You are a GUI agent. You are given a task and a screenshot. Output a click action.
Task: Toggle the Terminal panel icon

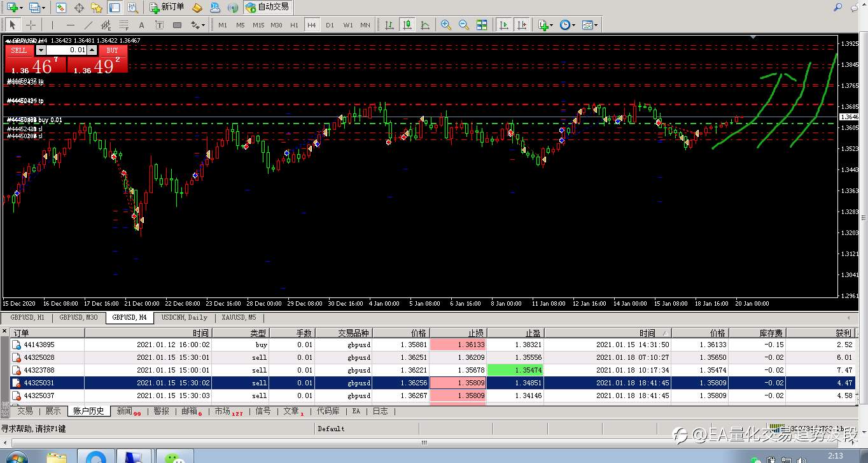tap(115, 8)
